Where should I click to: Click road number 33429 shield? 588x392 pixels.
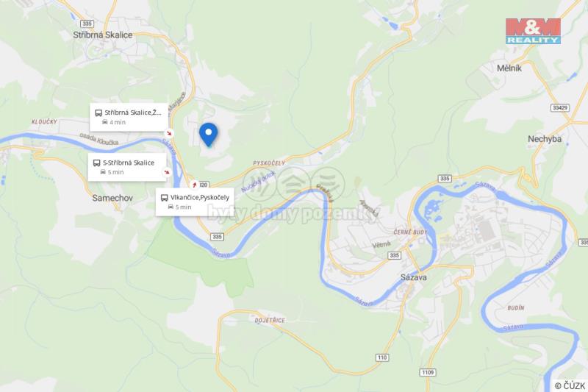pyautogui.click(x=560, y=107)
